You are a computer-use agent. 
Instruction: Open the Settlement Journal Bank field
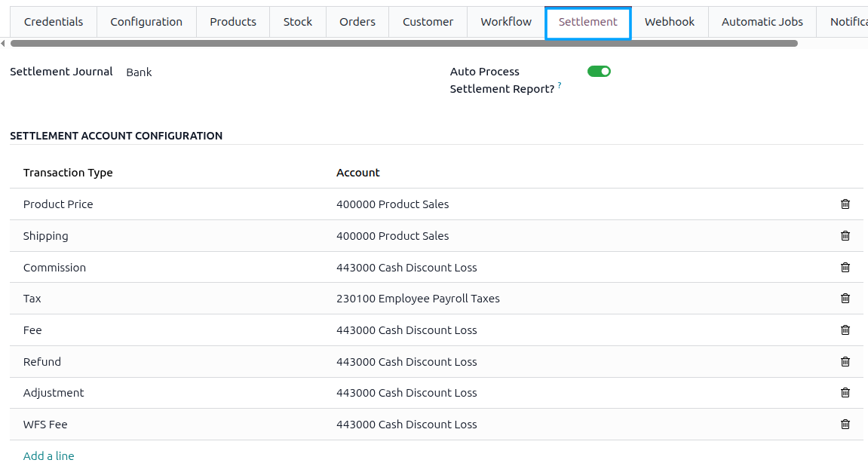139,72
